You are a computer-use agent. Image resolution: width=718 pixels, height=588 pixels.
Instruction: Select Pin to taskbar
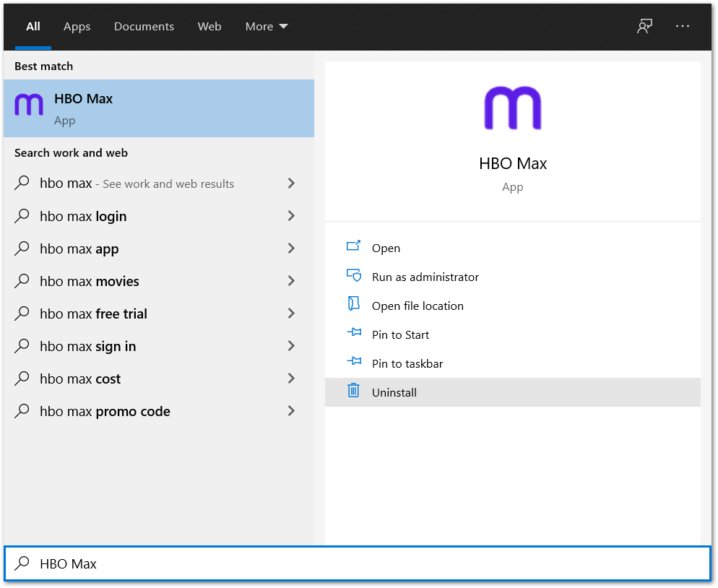[x=513, y=363]
